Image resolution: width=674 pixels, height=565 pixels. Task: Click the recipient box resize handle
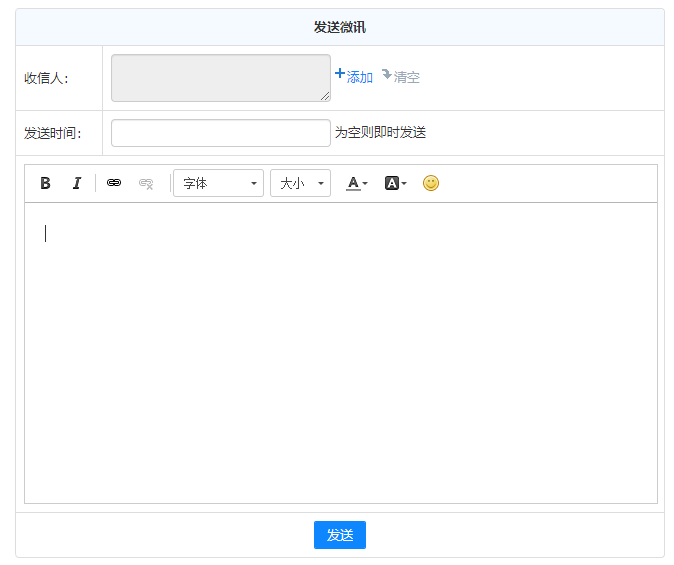325,97
